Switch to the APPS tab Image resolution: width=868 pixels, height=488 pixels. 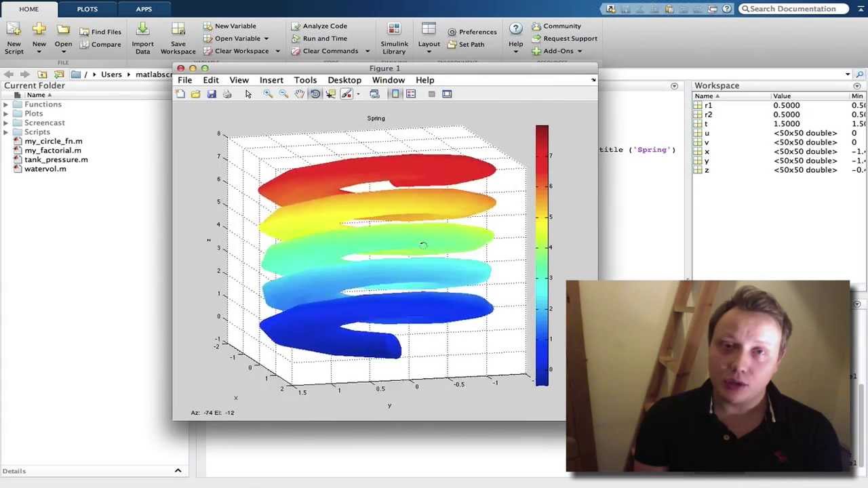click(x=144, y=9)
